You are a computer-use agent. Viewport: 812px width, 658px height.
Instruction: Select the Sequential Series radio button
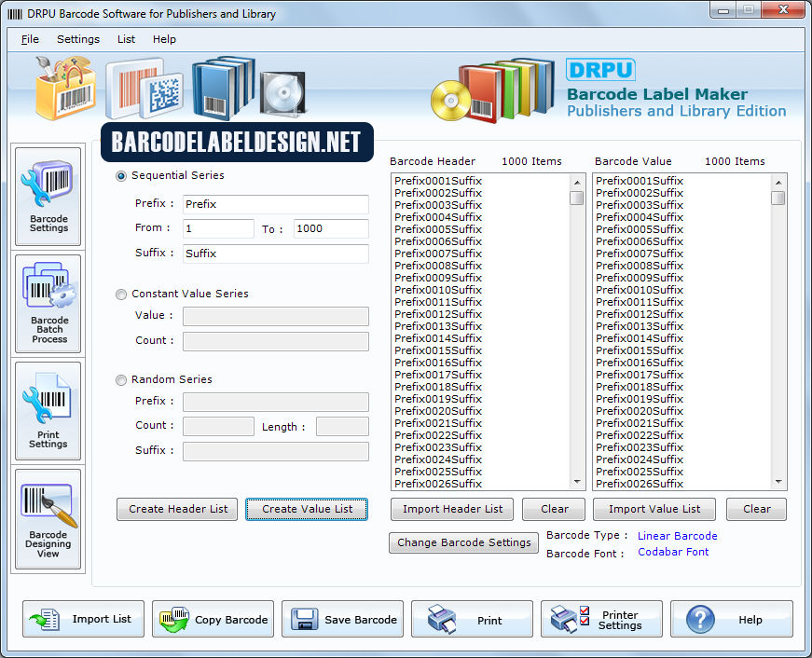(x=120, y=176)
